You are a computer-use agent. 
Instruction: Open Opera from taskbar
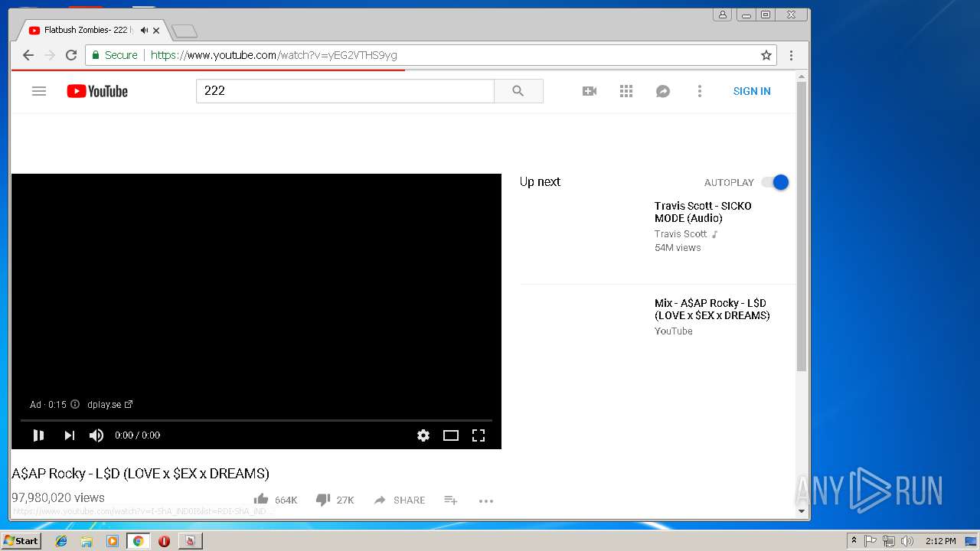[164, 541]
